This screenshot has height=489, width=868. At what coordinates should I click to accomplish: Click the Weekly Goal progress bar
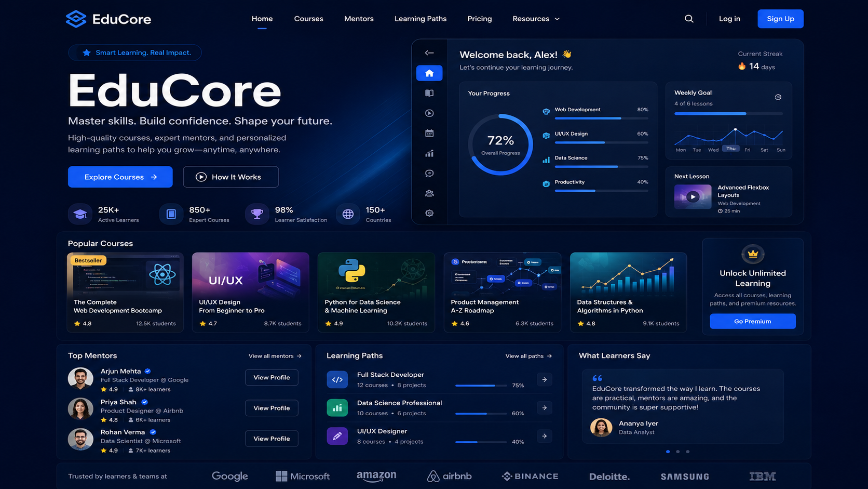[728, 114]
